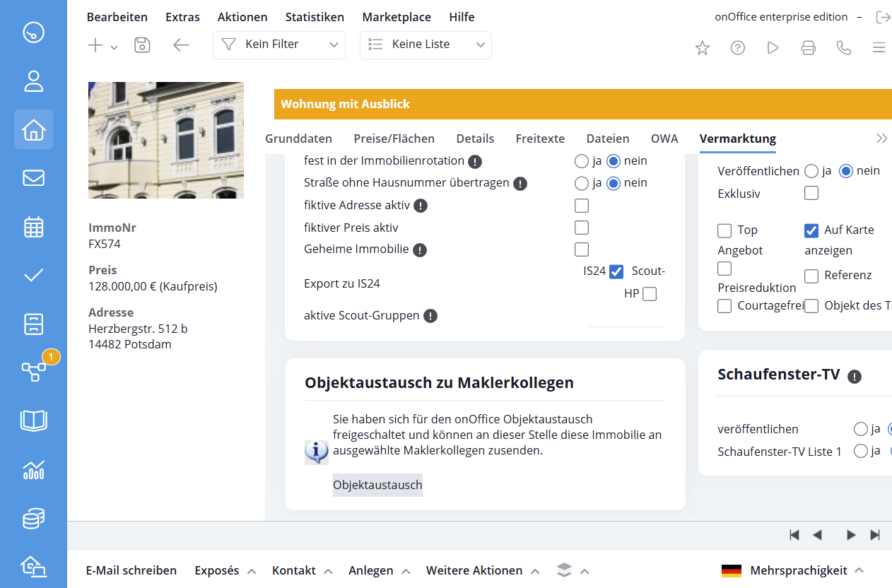The image size is (892, 588).
Task: Click the favorites star icon
Action: click(702, 48)
